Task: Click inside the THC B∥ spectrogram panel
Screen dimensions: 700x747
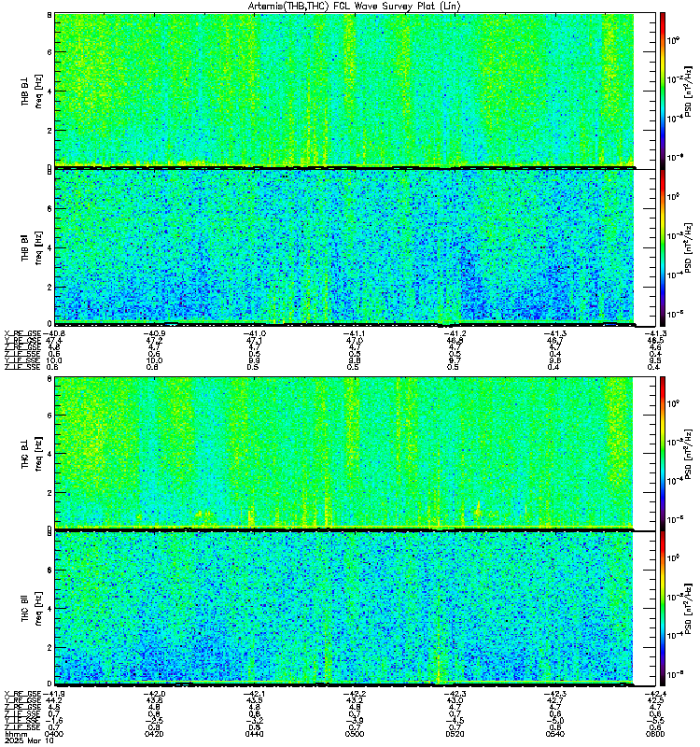Action: pyautogui.click(x=343, y=609)
